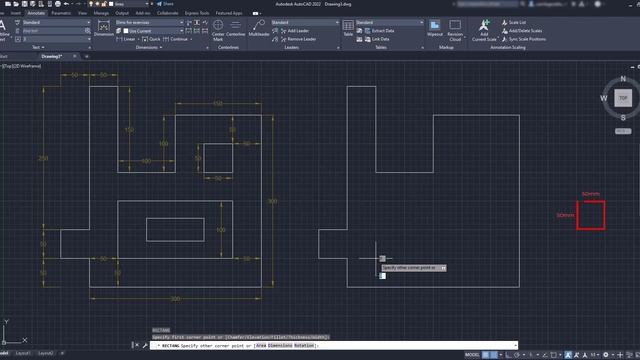Select the Center Mark tool
This screenshot has height=360, width=640.
pos(218,31)
